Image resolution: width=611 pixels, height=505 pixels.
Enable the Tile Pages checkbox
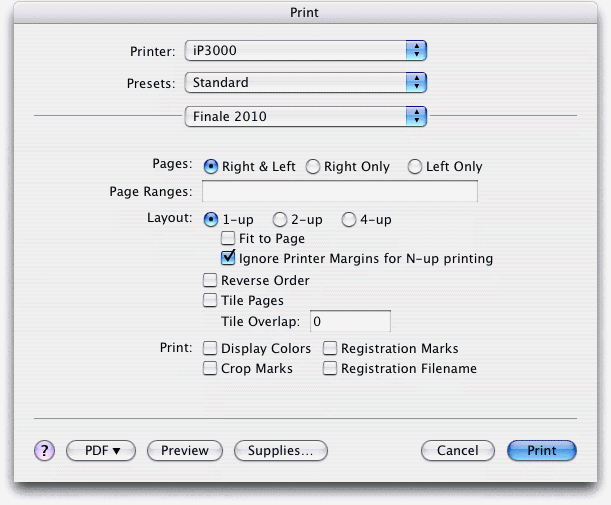210,300
